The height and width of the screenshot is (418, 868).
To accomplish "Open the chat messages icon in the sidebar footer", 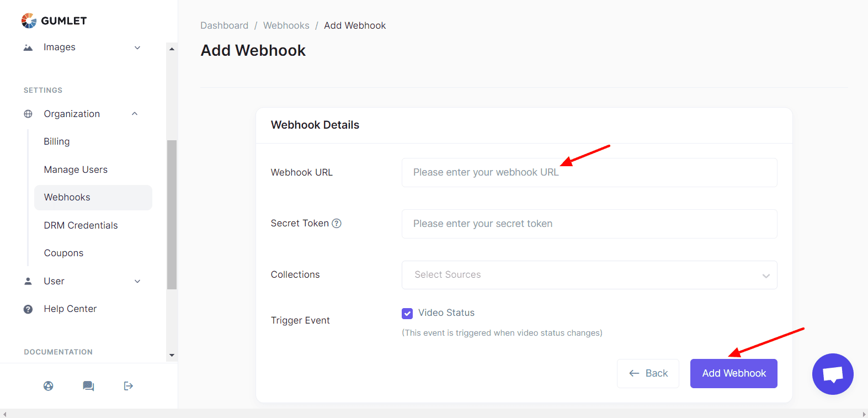I will point(88,386).
